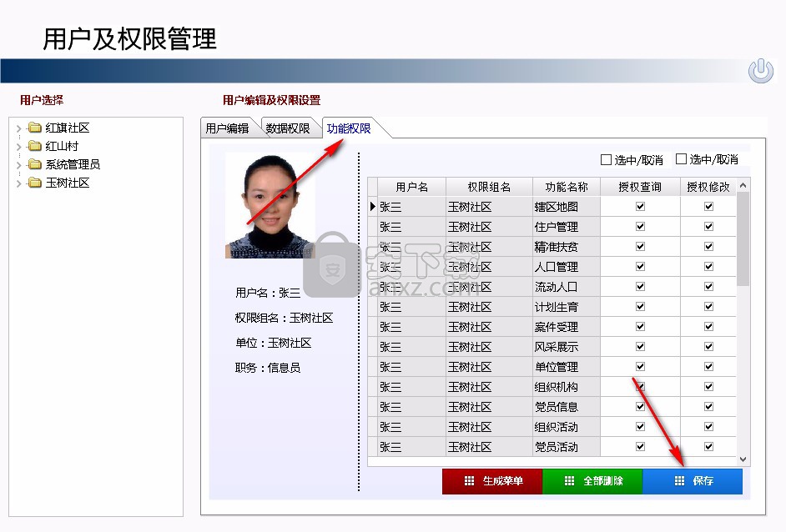
Task: Click the 玉树社区 folder icon
Action: pos(34,183)
